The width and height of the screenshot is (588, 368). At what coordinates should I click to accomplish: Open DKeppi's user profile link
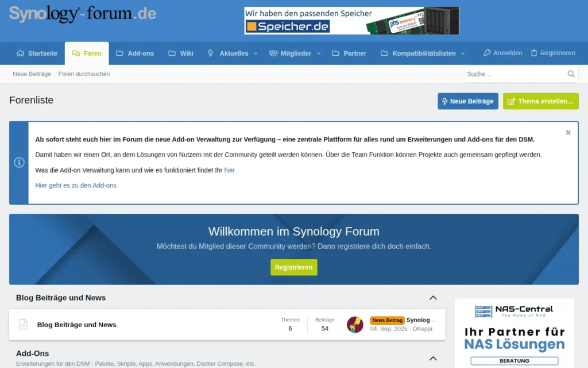(x=422, y=329)
